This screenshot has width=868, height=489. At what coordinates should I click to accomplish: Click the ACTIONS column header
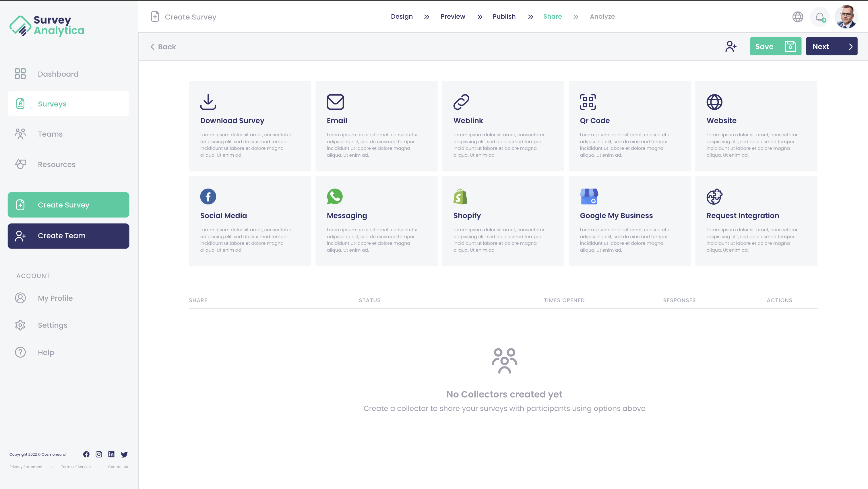pyautogui.click(x=779, y=300)
